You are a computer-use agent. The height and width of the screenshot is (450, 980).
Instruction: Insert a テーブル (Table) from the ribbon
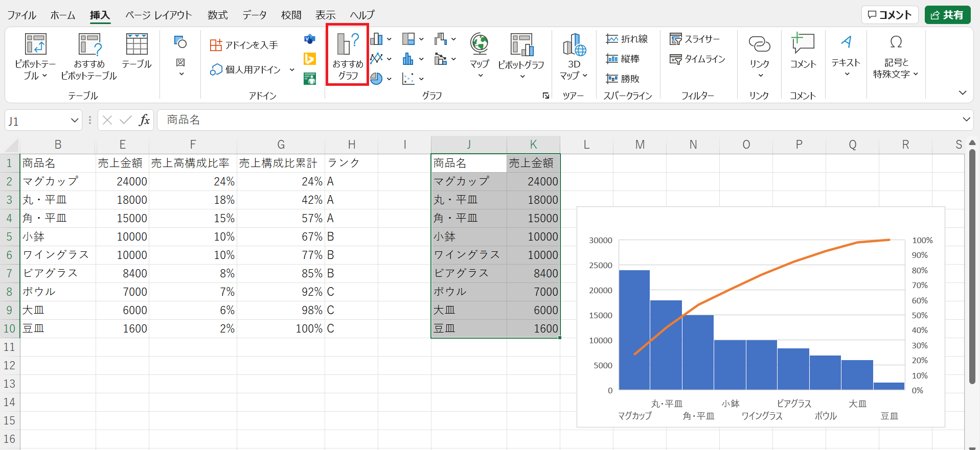pyautogui.click(x=136, y=51)
